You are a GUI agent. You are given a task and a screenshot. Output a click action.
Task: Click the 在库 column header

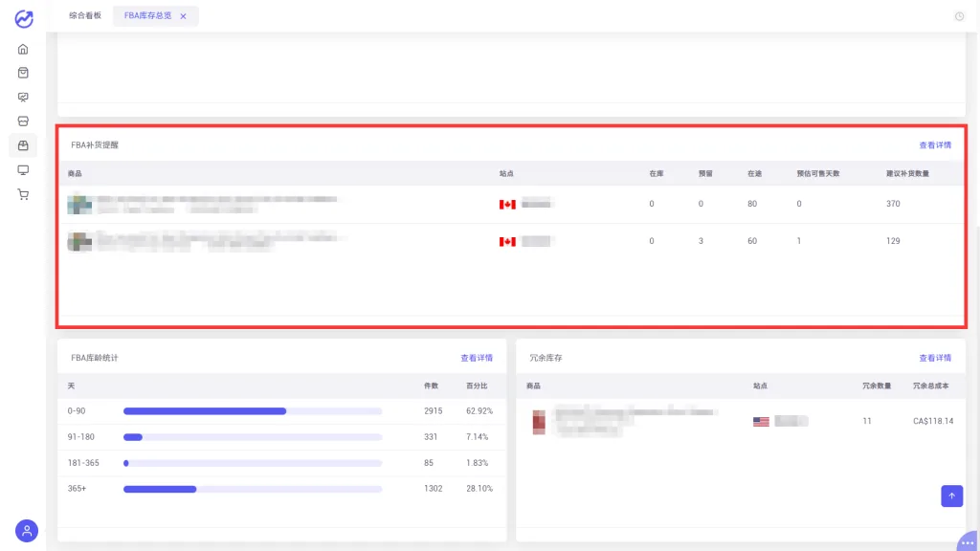tap(657, 174)
